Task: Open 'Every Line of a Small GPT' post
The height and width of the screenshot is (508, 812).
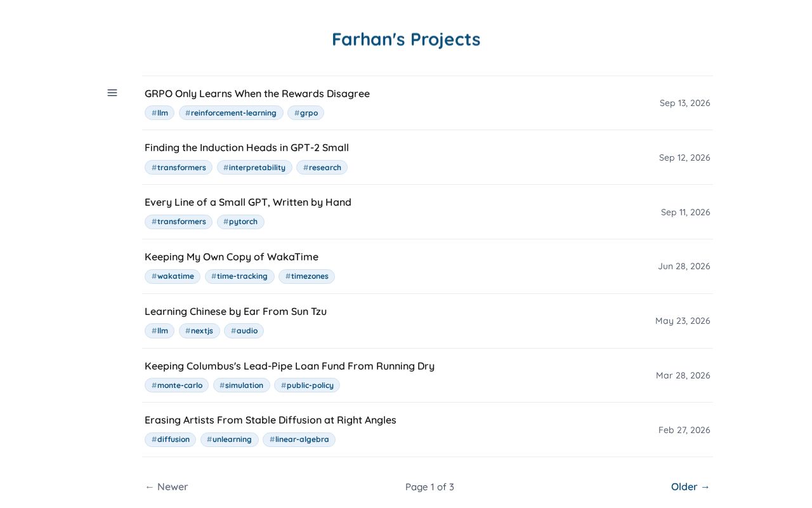Action: [248, 202]
